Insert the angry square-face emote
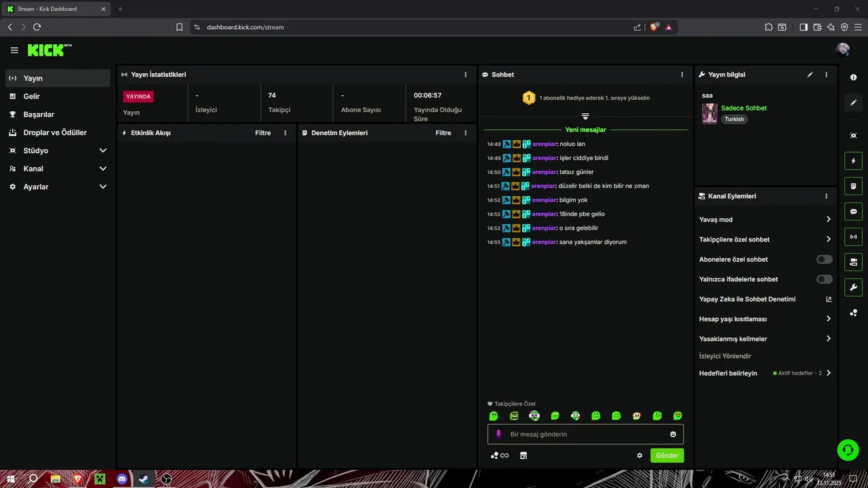The width and height of the screenshot is (868, 488). [x=514, y=415]
